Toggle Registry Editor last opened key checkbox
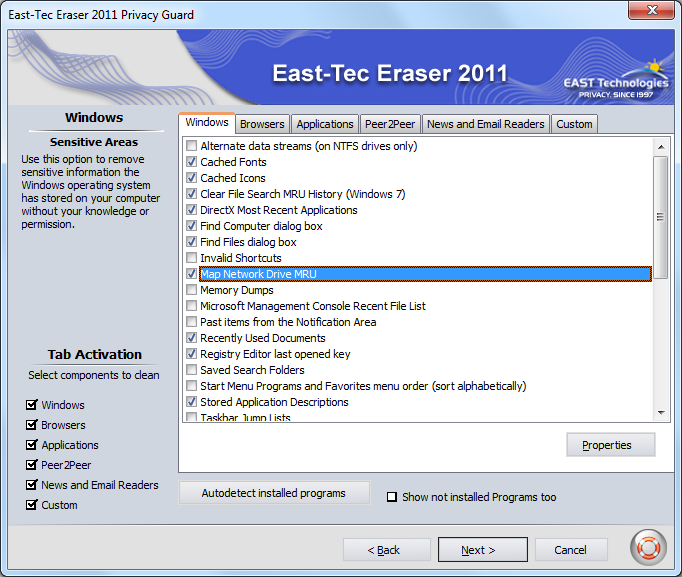 tap(191, 354)
